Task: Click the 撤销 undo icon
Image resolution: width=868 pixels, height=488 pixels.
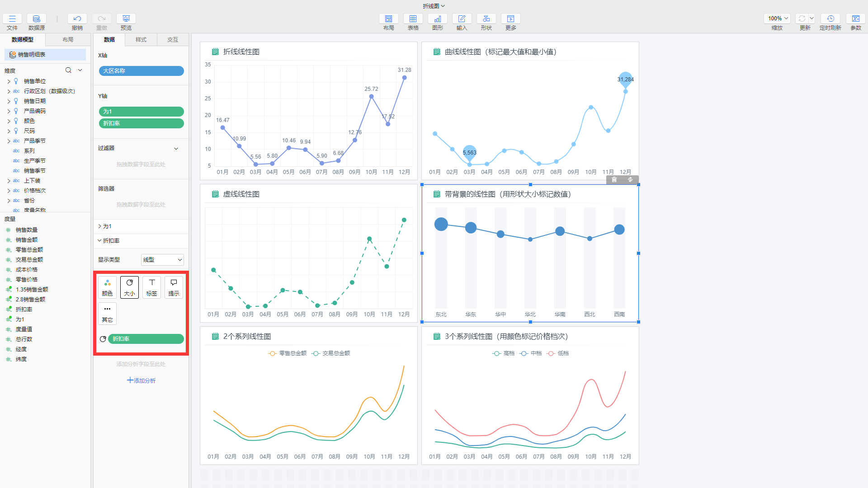Action: coord(77,19)
